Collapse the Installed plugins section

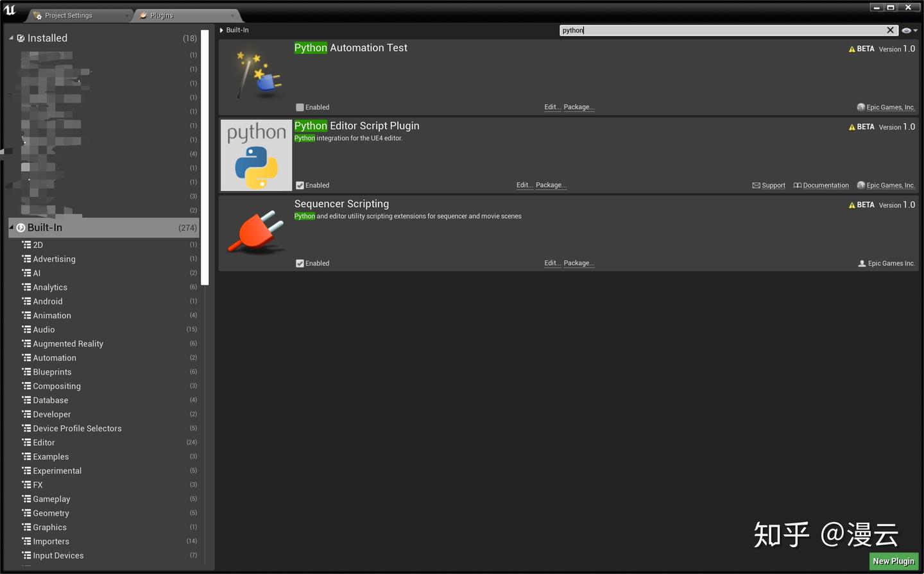click(x=10, y=38)
